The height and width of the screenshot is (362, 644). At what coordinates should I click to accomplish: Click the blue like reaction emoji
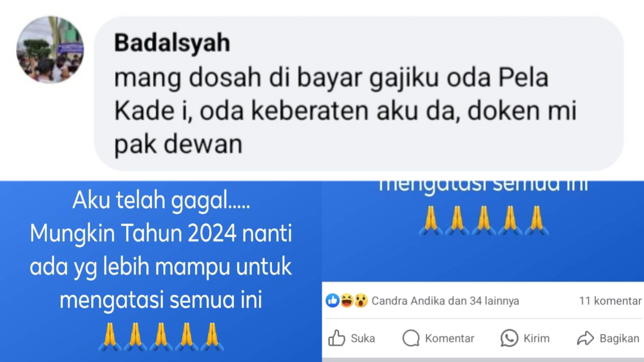333,301
